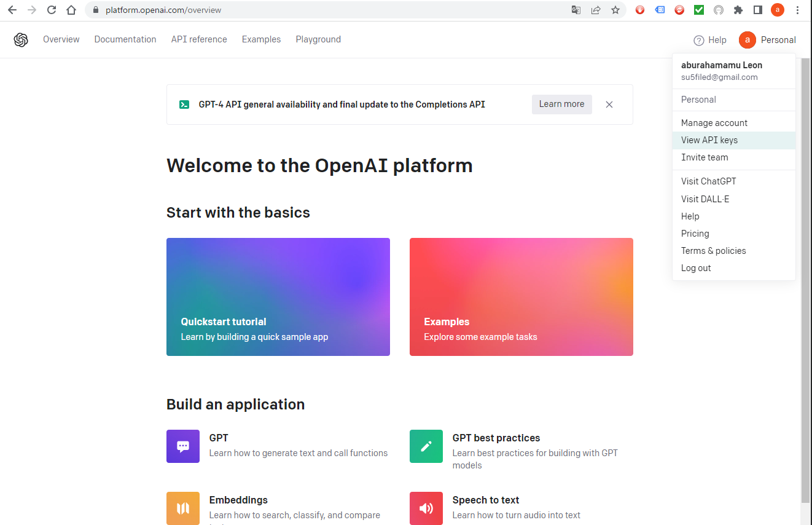Click the page vertical scrollbar
The image size is (812, 525).
tap(806, 280)
